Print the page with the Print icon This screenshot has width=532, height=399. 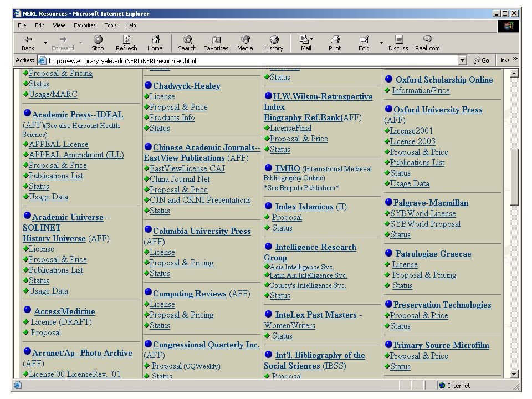click(x=335, y=43)
